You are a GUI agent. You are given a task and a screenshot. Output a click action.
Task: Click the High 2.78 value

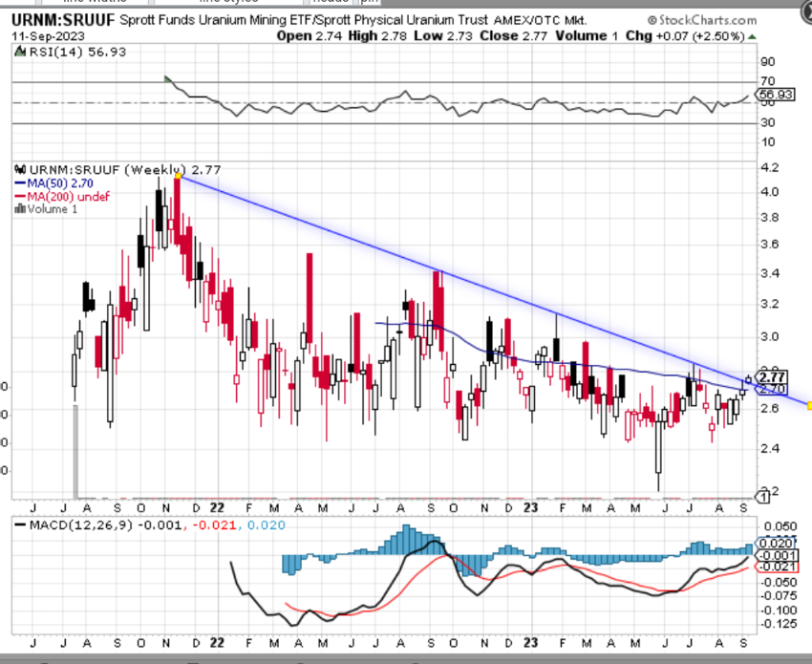tap(377, 35)
